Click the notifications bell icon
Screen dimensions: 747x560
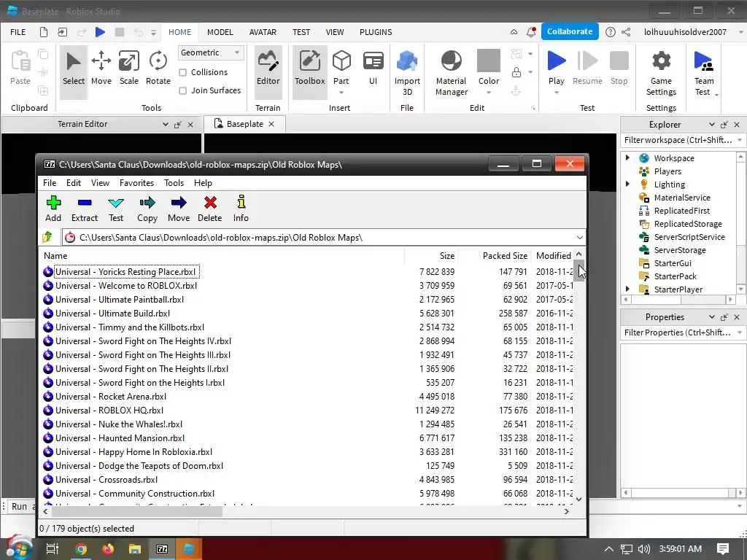(x=531, y=32)
